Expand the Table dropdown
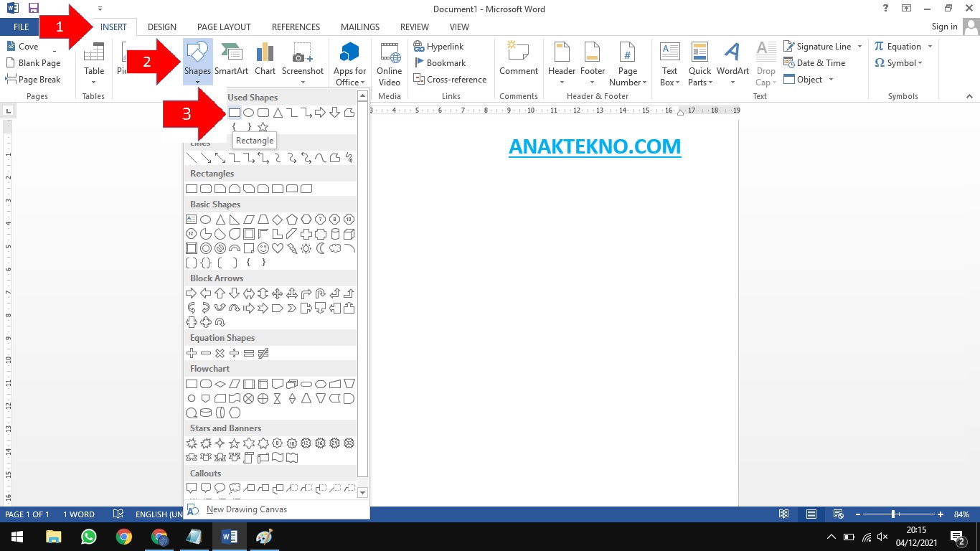Screen dimensions: 980x551 point(94,62)
